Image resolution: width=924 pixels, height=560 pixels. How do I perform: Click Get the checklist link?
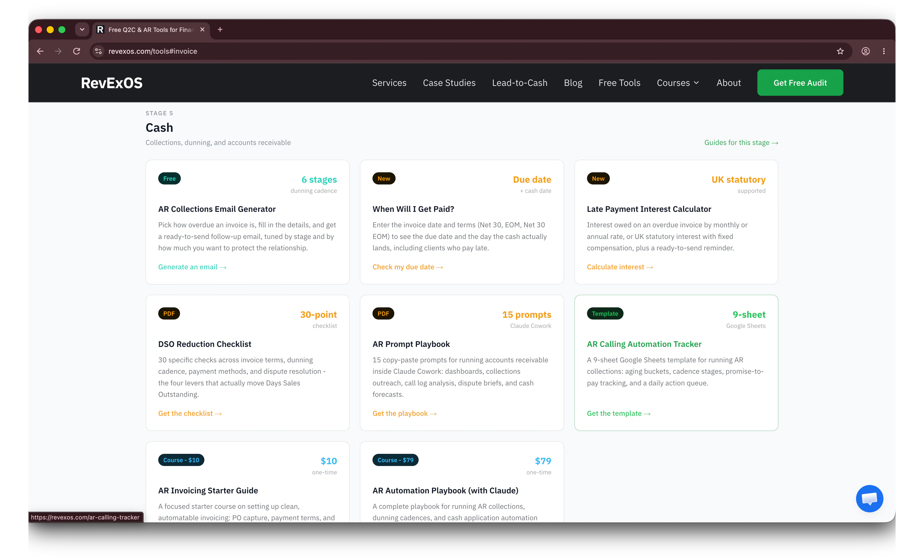pyautogui.click(x=190, y=414)
